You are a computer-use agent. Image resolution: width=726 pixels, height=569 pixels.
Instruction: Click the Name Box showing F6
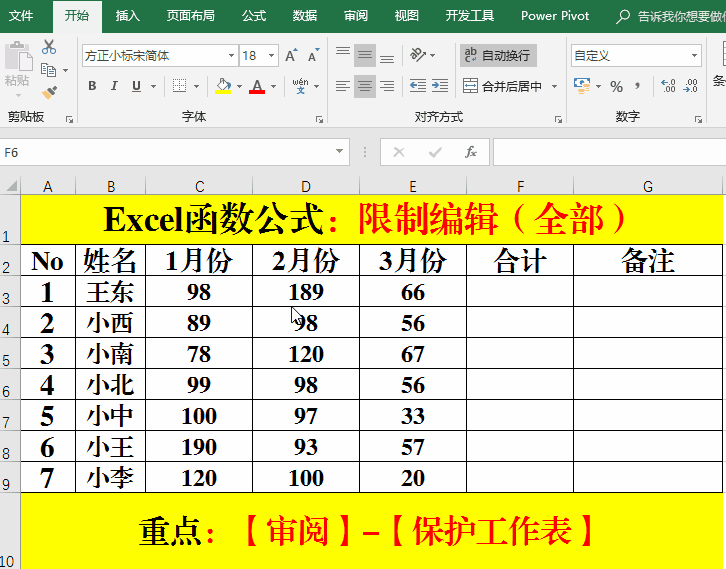pos(167,152)
